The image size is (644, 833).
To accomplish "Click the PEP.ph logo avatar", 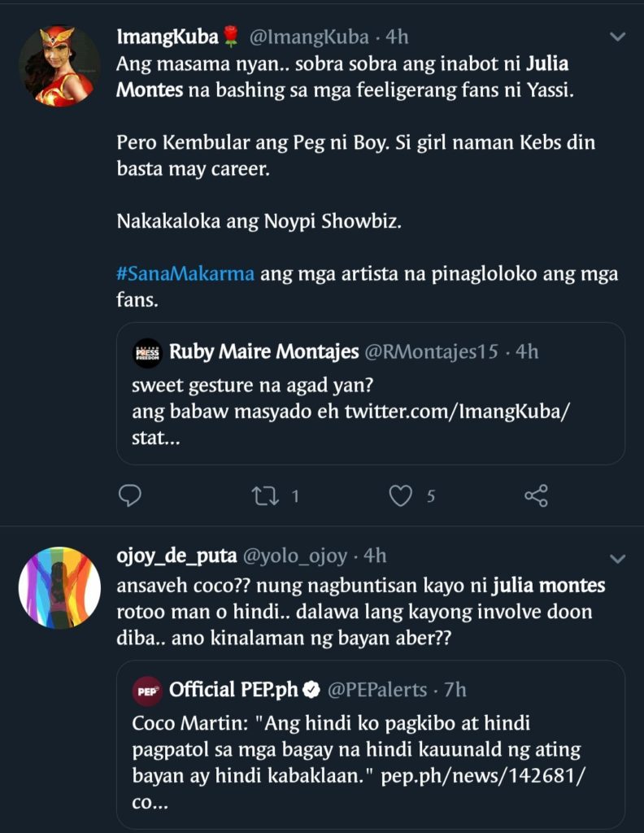I will point(147,690).
